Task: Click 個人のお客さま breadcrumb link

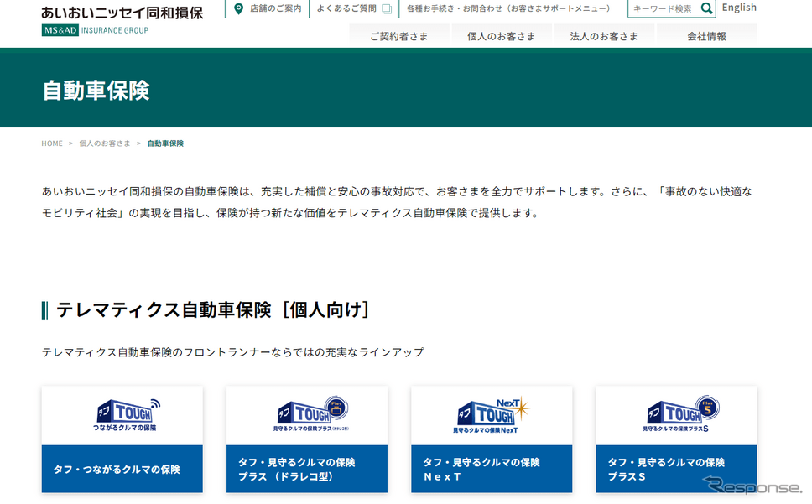Action: tap(105, 143)
